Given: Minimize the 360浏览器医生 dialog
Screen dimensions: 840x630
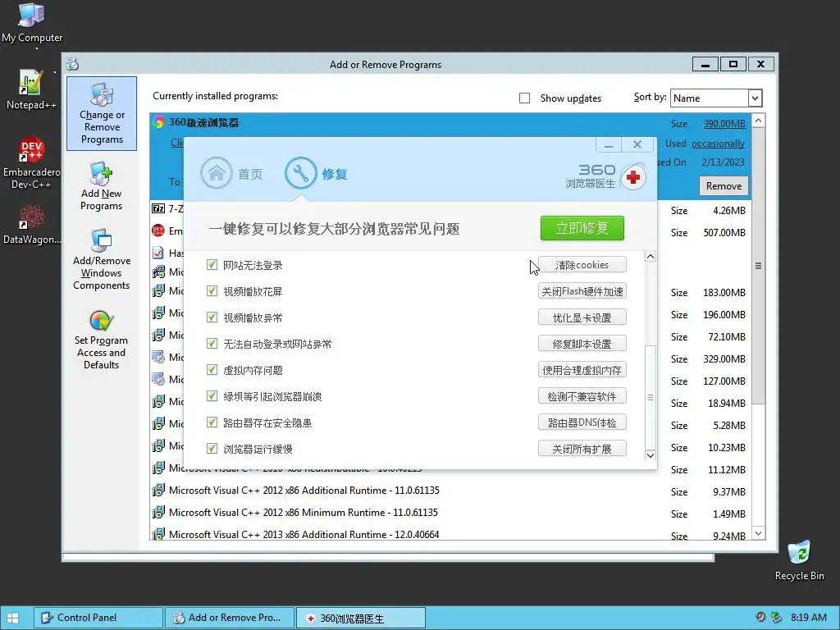Looking at the screenshot, I should pyautogui.click(x=609, y=144).
